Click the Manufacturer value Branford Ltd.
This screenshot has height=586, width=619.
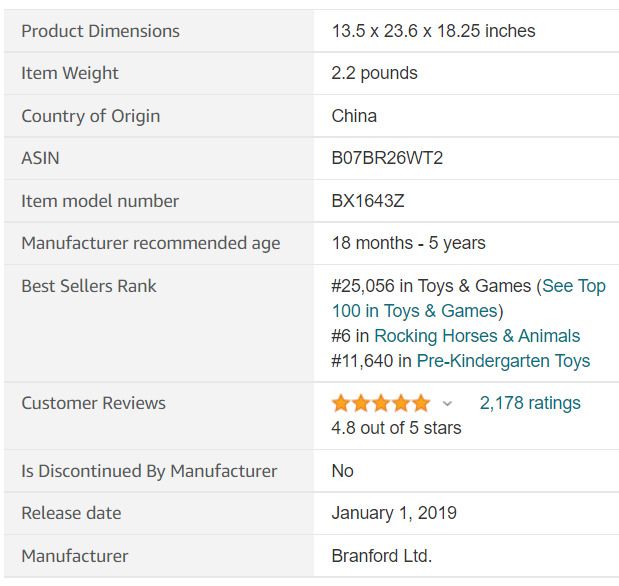[381, 556]
